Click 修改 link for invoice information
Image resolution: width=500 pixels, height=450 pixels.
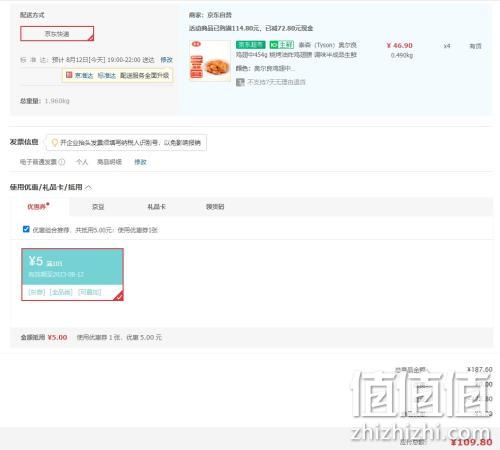pos(140,162)
